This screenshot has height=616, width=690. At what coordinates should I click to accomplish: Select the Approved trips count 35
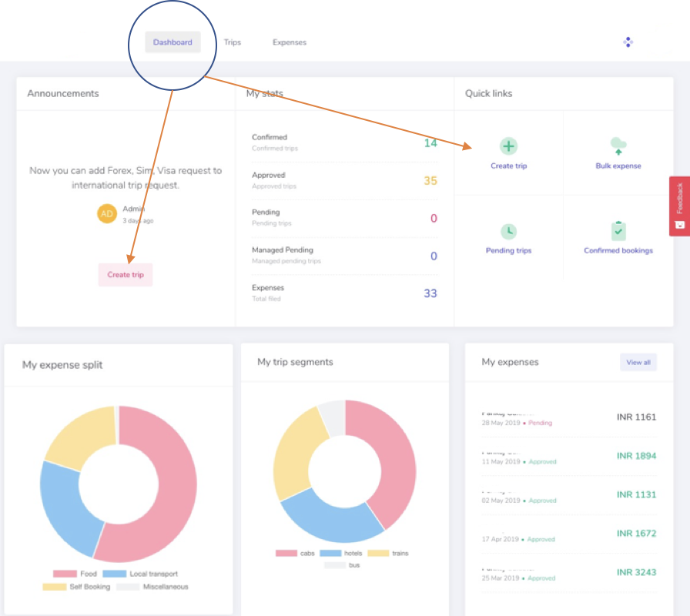pos(430,181)
